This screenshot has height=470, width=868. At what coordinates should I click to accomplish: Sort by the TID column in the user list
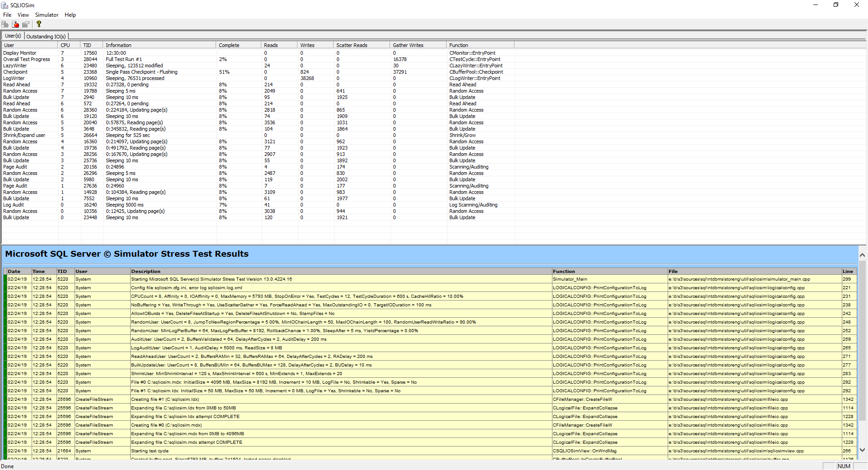click(x=92, y=45)
